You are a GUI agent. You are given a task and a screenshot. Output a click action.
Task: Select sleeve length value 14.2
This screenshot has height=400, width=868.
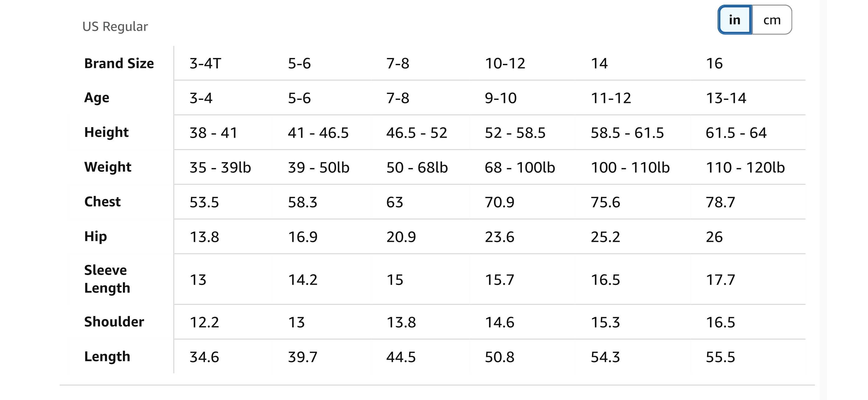[303, 280]
